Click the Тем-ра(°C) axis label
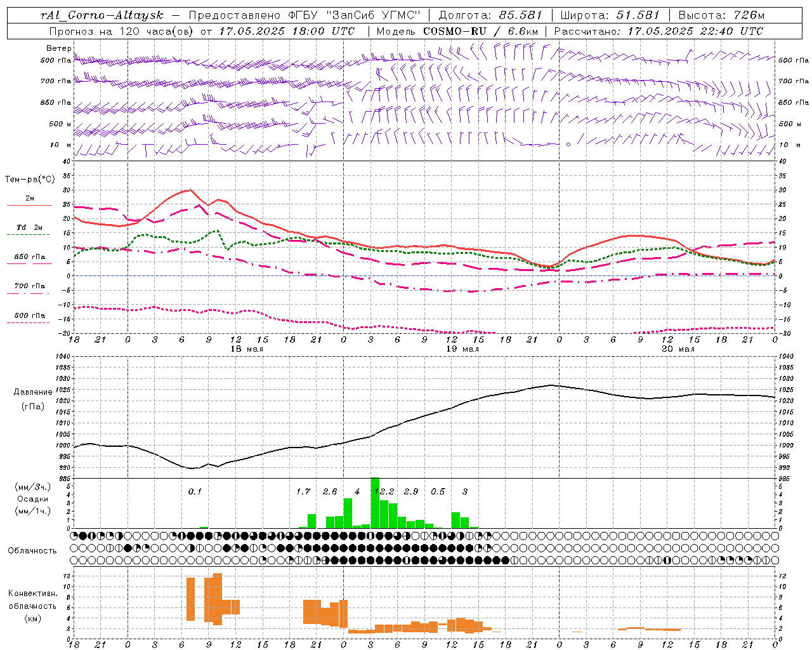This screenshot has width=812, height=650. click(x=30, y=180)
